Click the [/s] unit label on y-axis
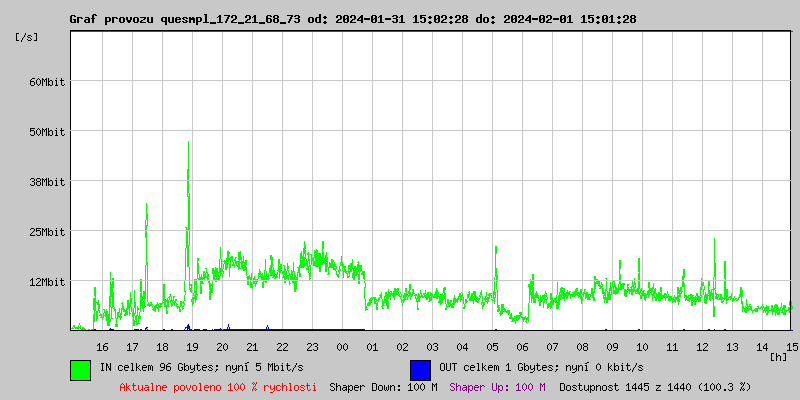 27,36
